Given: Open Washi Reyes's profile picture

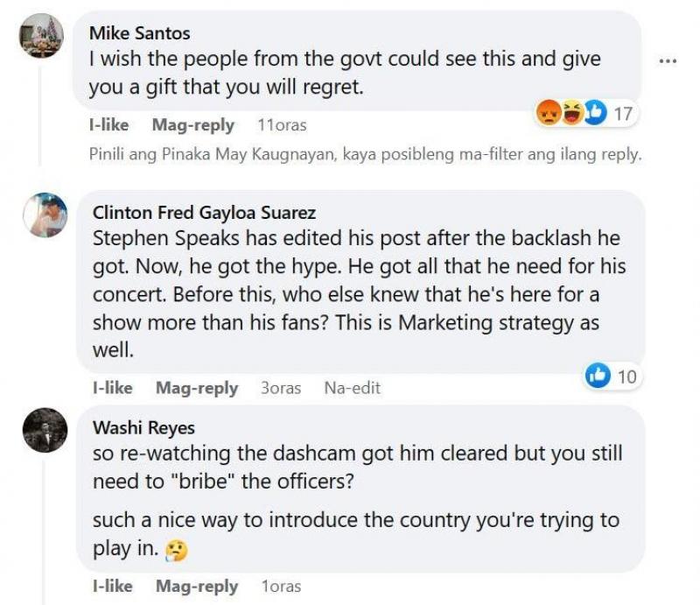Looking at the screenshot, I should [45, 430].
